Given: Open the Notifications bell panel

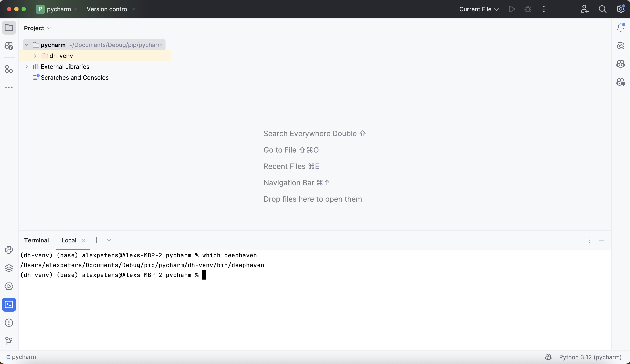Looking at the screenshot, I should pyautogui.click(x=621, y=27).
